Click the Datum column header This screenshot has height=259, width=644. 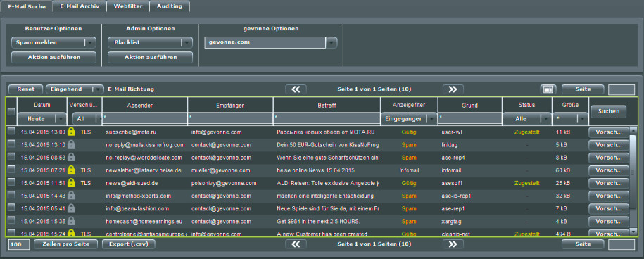click(42, 105)
